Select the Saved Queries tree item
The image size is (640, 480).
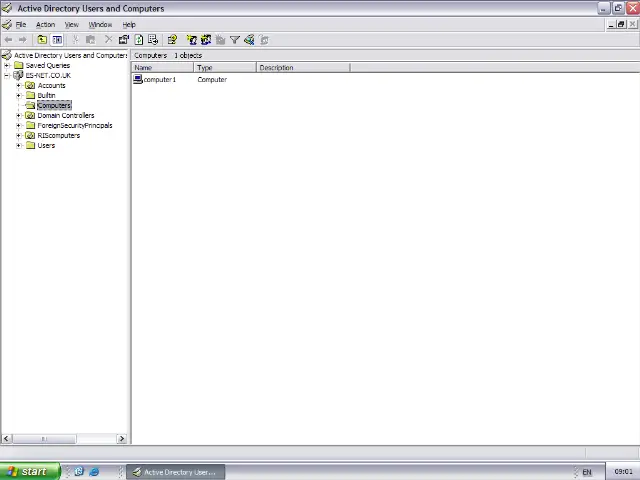click(x=48, y=65)
